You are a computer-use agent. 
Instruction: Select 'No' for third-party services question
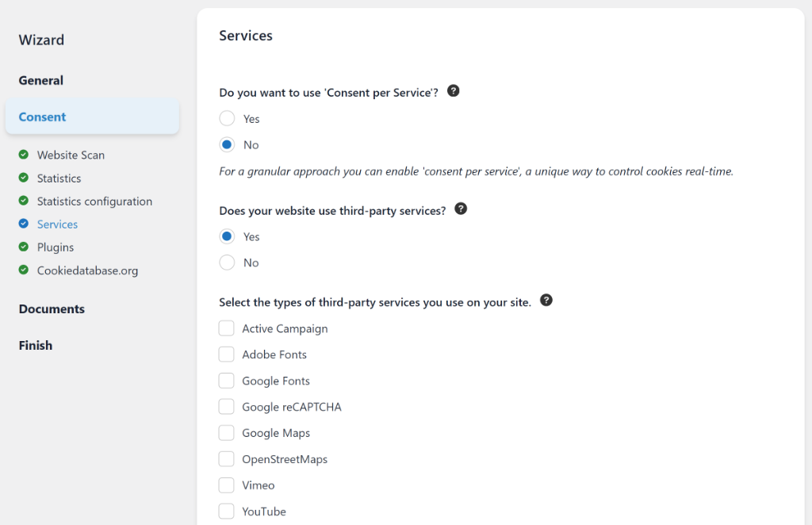coord(226,262)
